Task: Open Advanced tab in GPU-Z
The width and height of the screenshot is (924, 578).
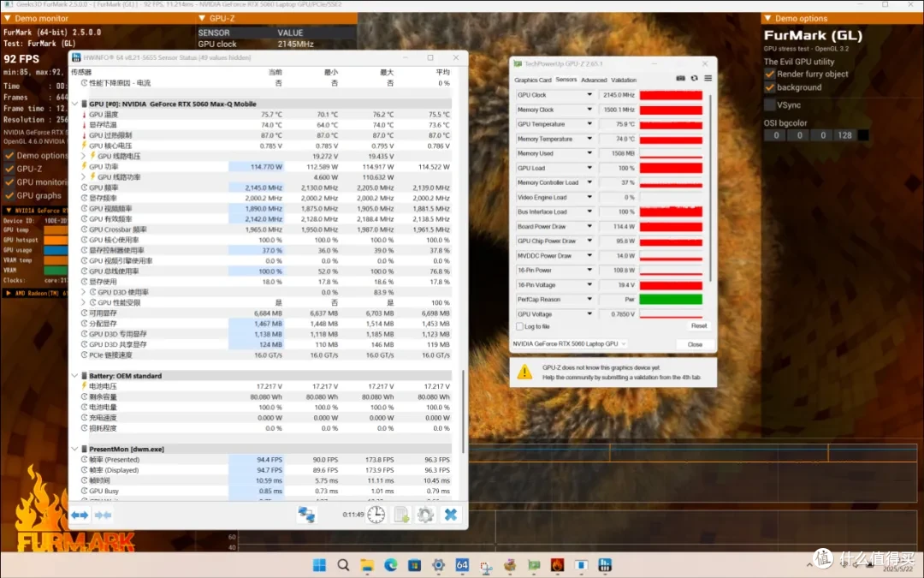Action: pos(594,80)
